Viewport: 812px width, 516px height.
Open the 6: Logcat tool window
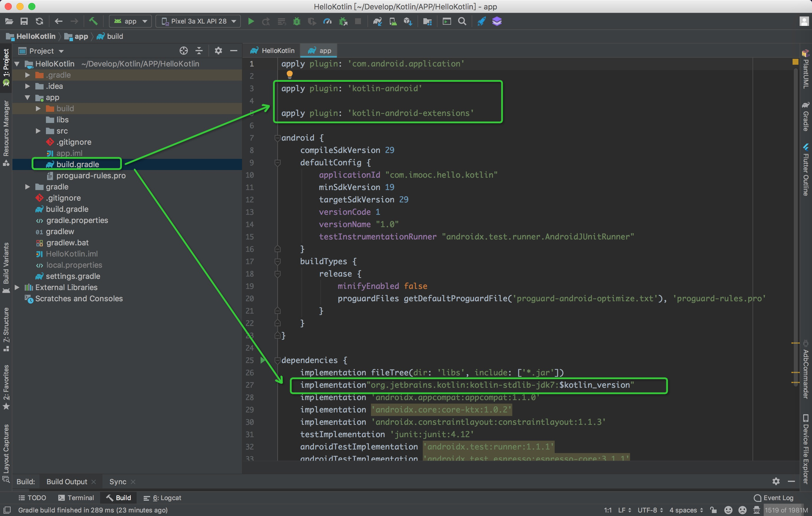162,497
